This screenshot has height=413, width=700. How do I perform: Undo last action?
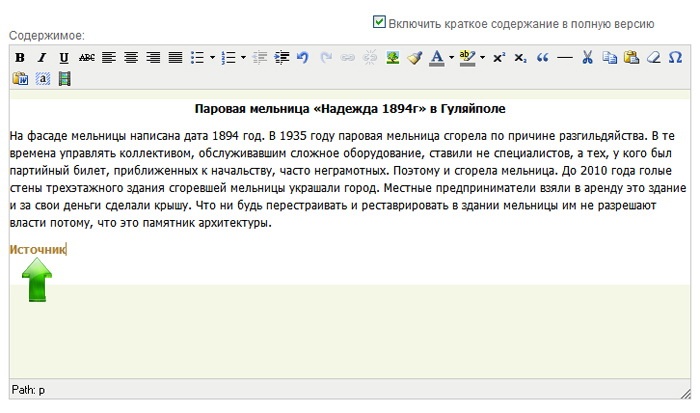coord(303,58)
